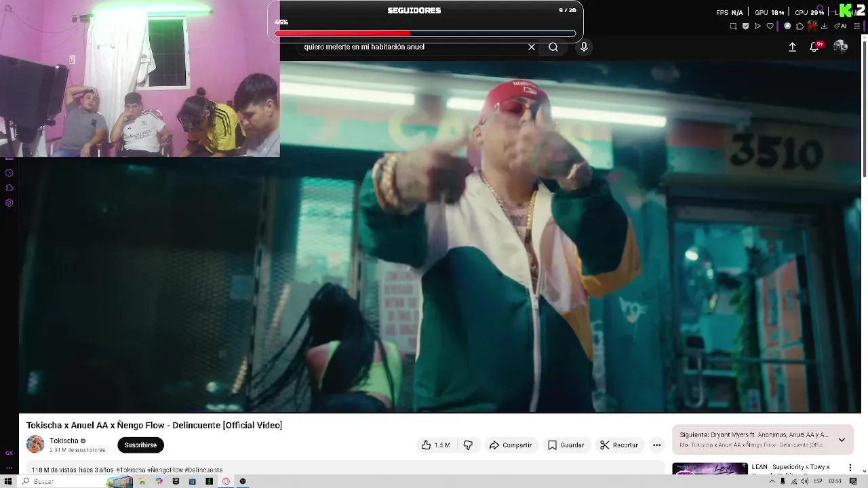The image size is (868, 488).
Task: Click the #Delincuente hashtag link
Action: tap(203, 470)
